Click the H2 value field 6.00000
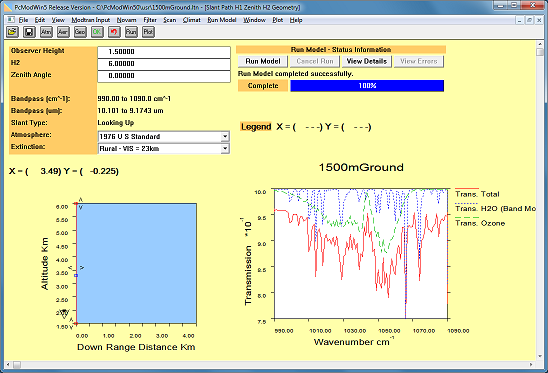The image size is (548, 373). [164, 64]
